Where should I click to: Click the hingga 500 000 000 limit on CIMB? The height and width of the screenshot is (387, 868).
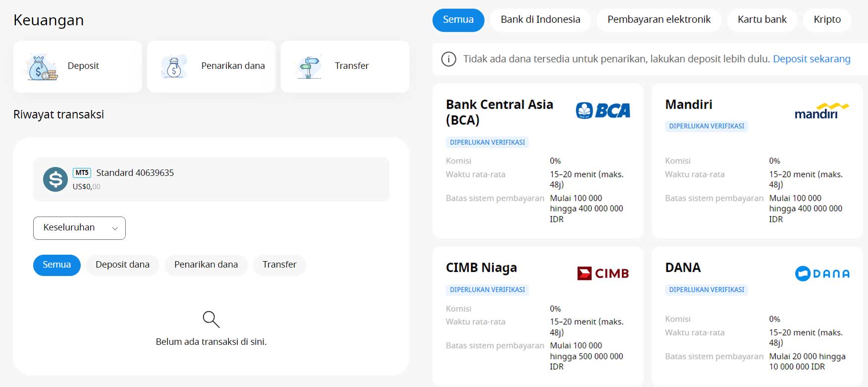pos(586,357)
